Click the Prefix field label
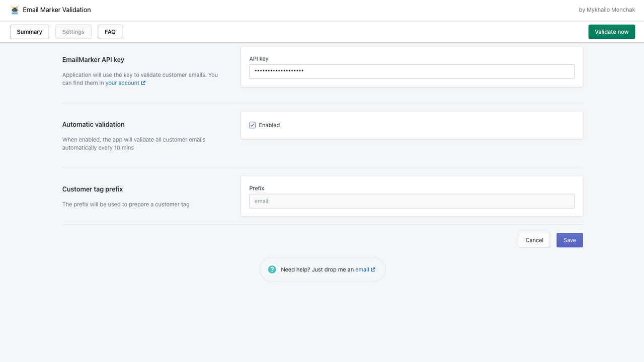The image size is (644, 362). click(x=257, y=188)
